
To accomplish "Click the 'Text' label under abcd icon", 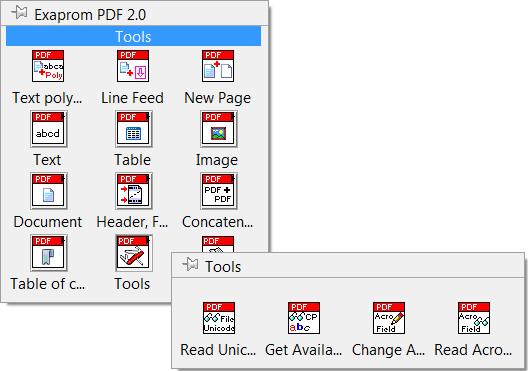I will tap(47, 160).
